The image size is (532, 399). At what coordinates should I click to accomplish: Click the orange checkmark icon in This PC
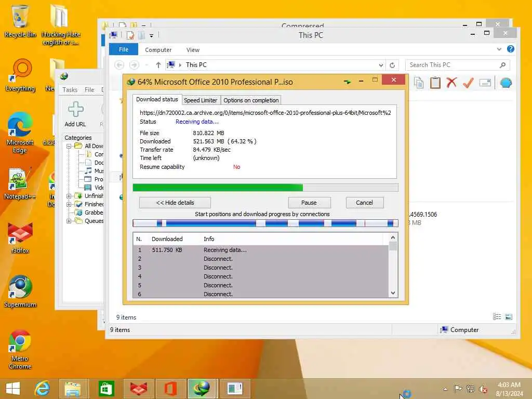[468, 83]
